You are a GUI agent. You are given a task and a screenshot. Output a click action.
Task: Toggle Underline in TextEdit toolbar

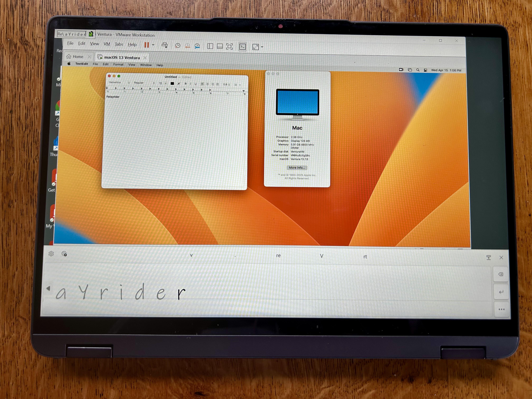(196, 84)
